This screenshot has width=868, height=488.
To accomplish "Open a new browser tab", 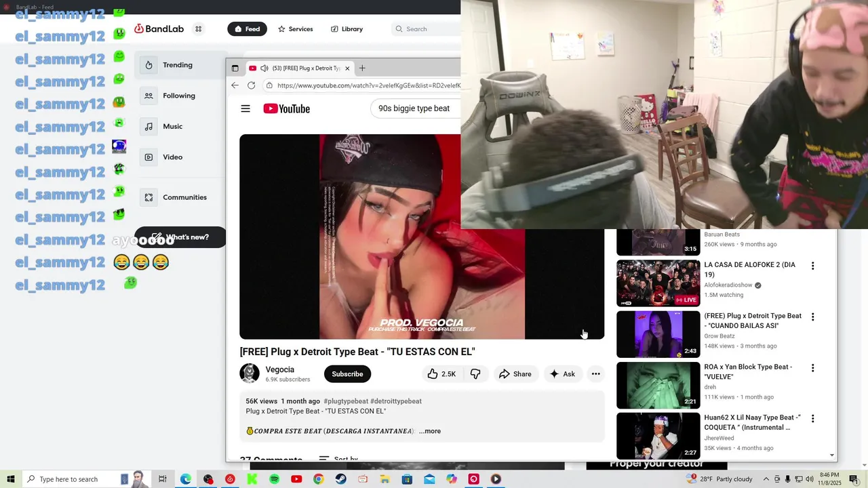I will 362,68.
